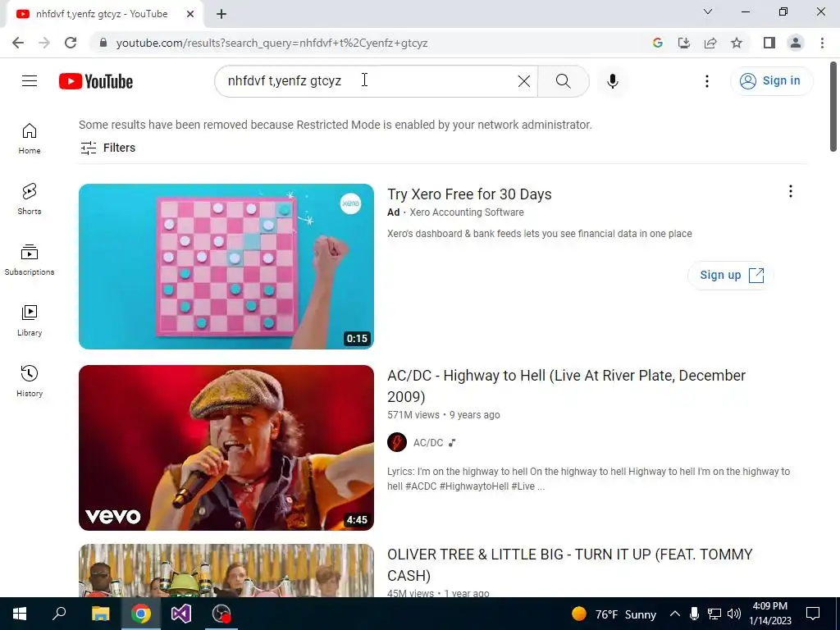Open Try Xero Free for 30 Days title

coord(469,194)
